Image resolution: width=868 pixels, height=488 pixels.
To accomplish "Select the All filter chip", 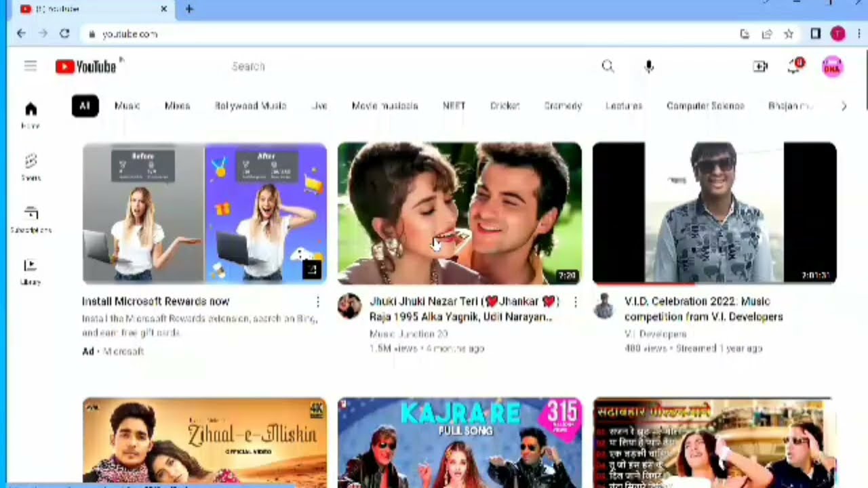I will click(85, 106).
